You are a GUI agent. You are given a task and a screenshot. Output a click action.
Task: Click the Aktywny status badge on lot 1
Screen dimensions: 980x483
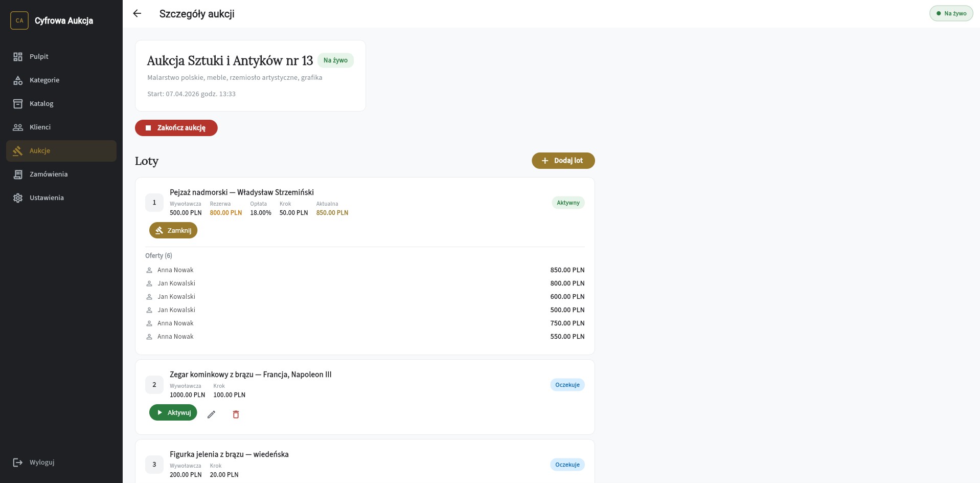(x=568, y=203)
